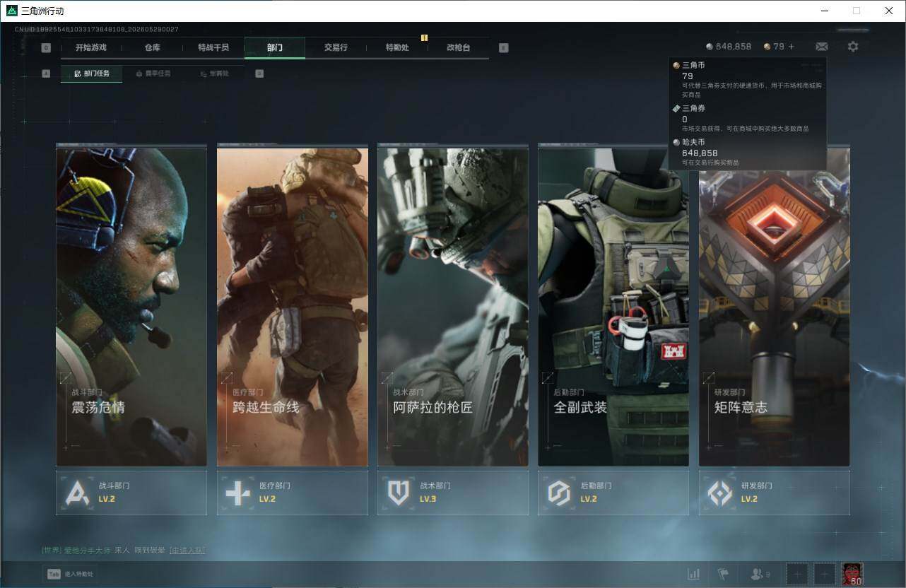Image resolution: width=906 pixels, height=588 pixels.
Task: Click the D key hint right of the sub-tabs
Action: (259, 73)
